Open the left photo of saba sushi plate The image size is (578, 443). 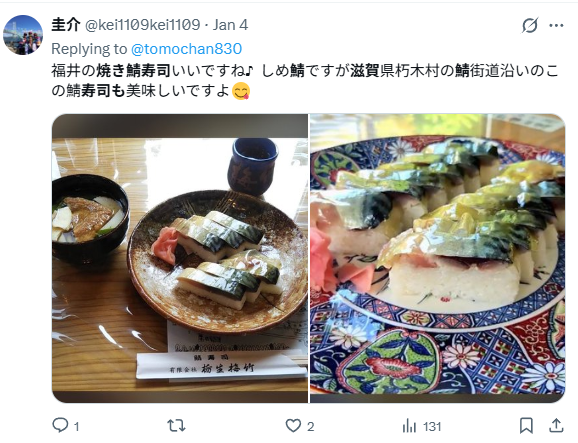[180, 258]
